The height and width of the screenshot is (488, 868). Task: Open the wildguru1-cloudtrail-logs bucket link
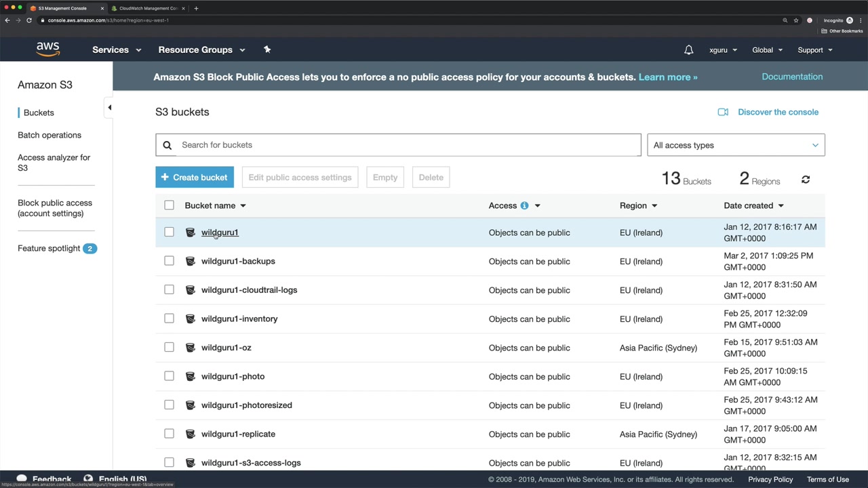click(x=249, y=290)
